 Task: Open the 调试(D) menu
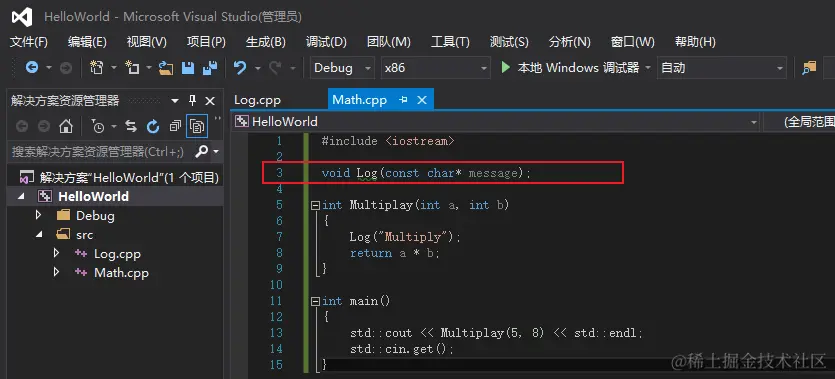coord(326,42)
